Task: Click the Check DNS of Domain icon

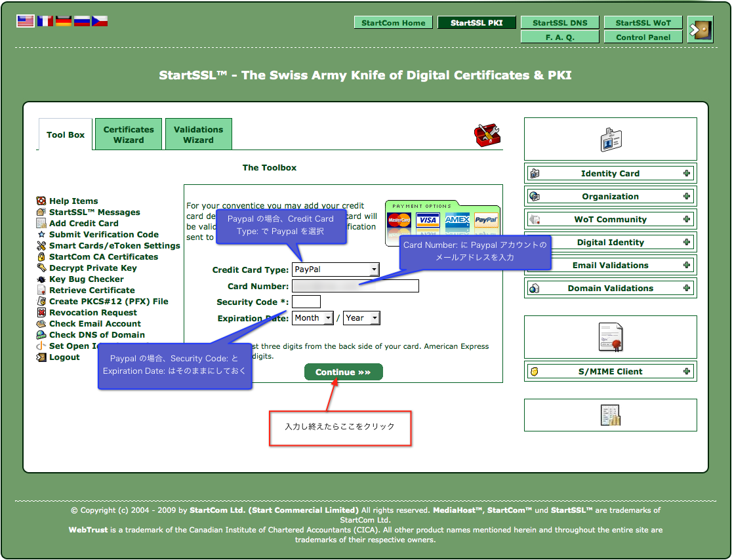Action: 41,335
